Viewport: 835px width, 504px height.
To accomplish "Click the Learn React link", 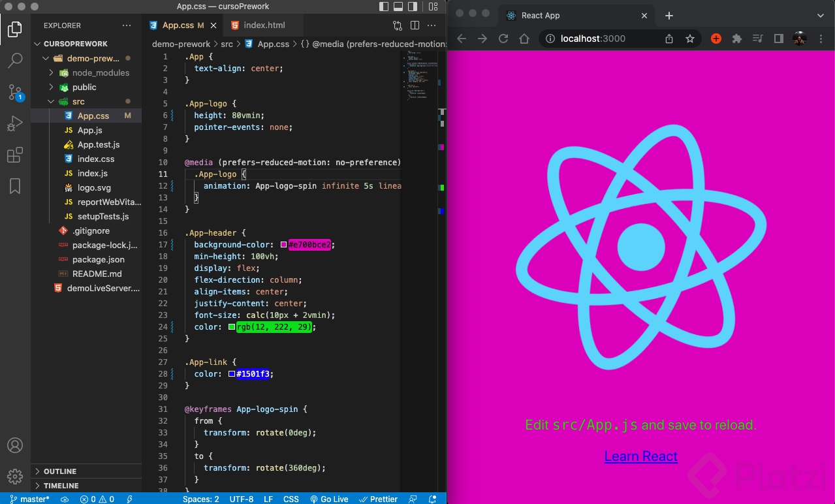I will click(641, 456).
